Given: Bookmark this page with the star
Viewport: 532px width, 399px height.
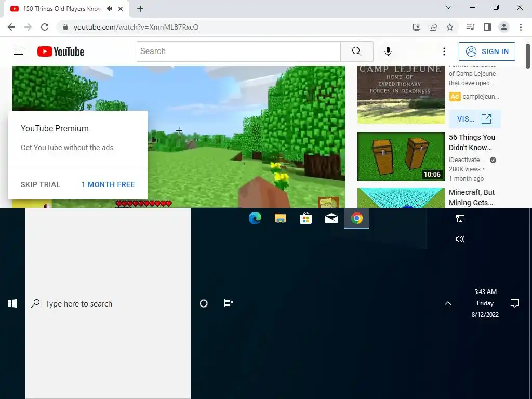Looking at the screenshot, I should [450, 27].
